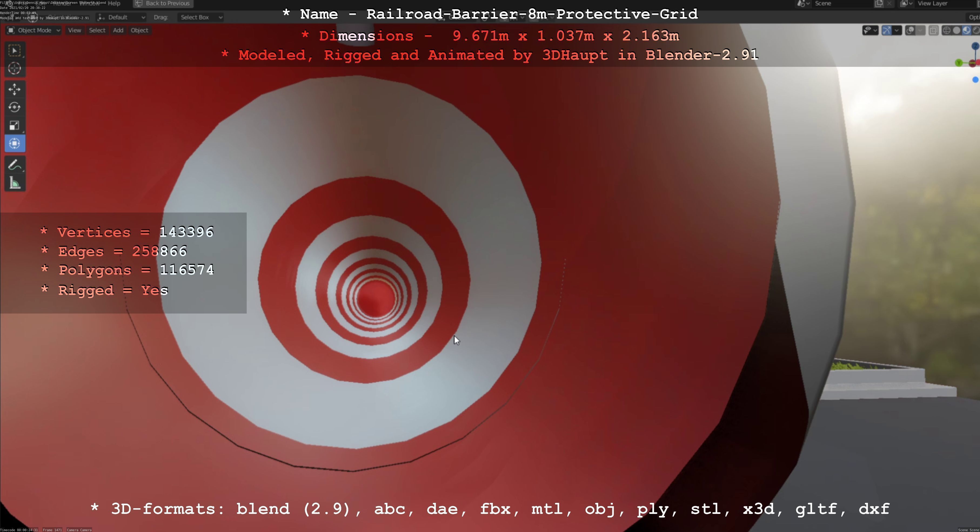Open the Object Mode dropdown
Viewport: 980px width, 532px height.
[34, 31]
